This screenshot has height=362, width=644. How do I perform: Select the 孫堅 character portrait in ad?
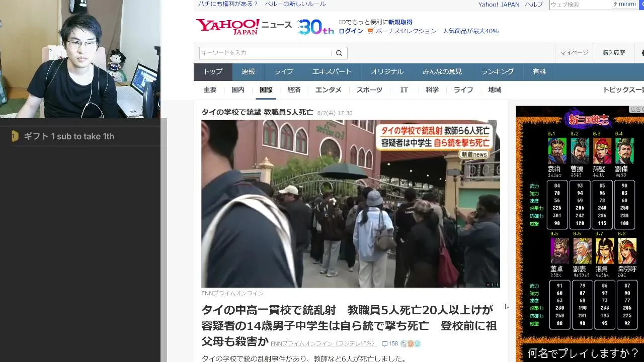[602, 150]
